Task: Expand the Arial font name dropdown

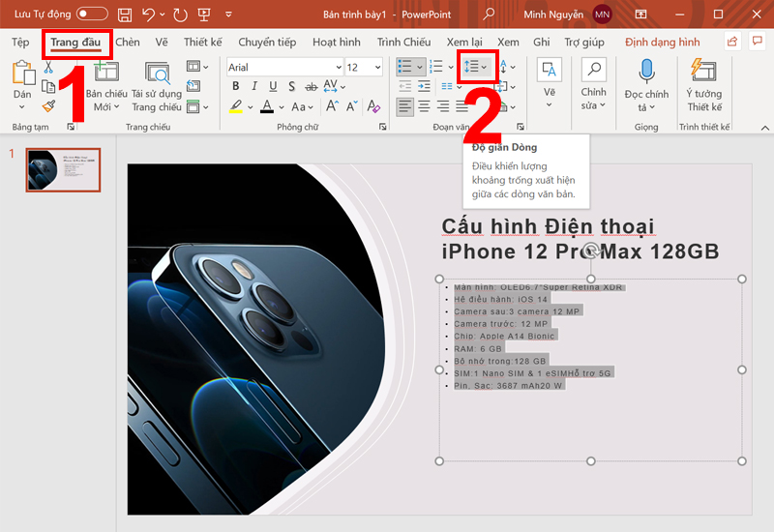Action: (x=338, y=68)
